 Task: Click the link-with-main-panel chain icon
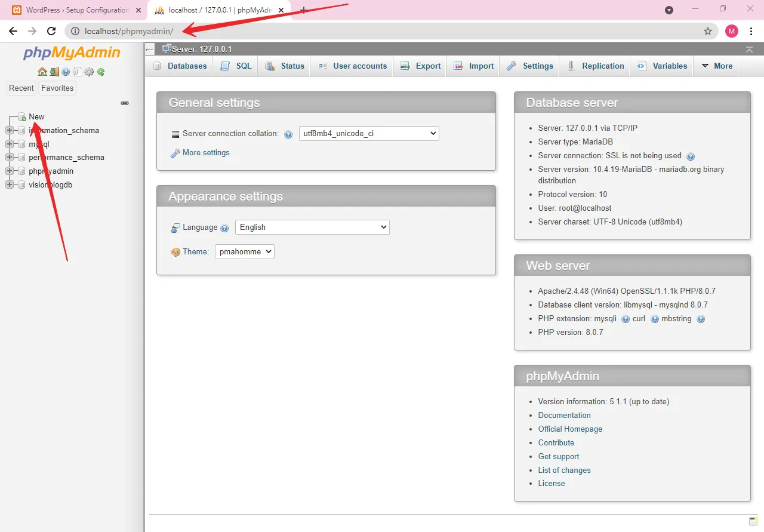125,103
